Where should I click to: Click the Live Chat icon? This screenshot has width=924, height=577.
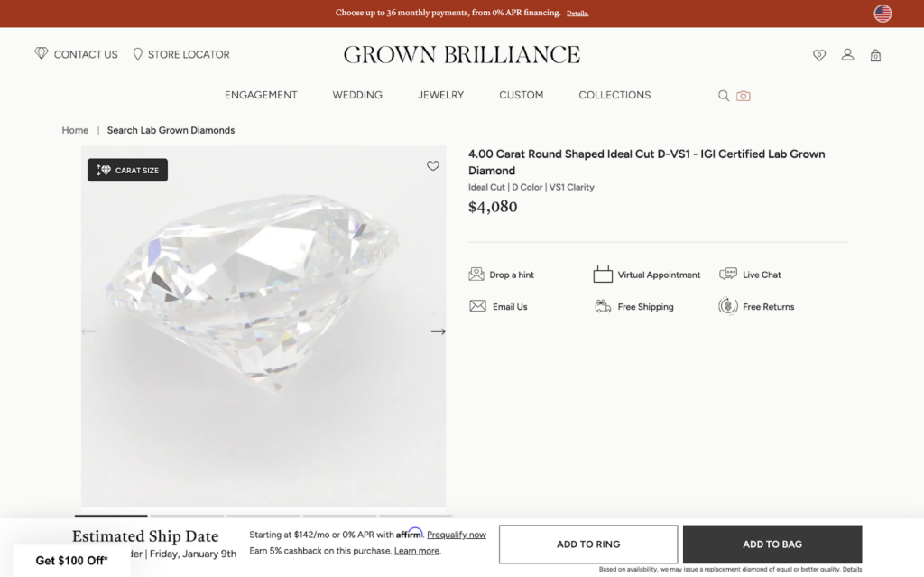coord(728,275)
